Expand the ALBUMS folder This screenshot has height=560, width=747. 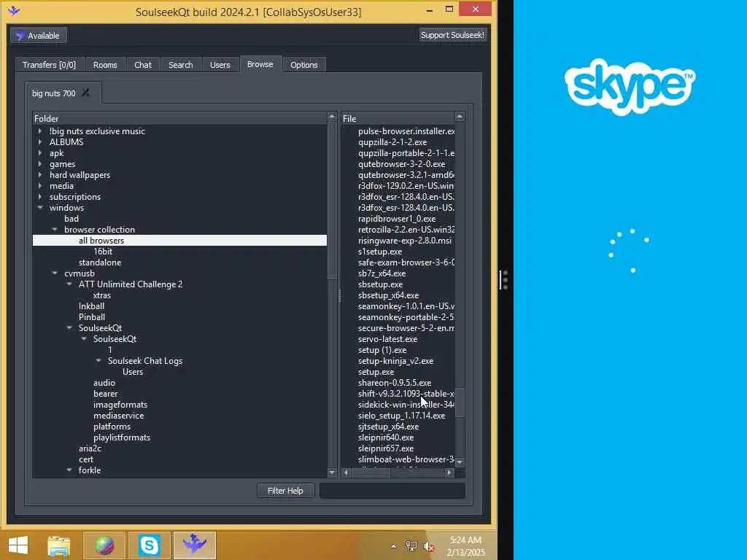pyautogui.click(x=40, y=142)
